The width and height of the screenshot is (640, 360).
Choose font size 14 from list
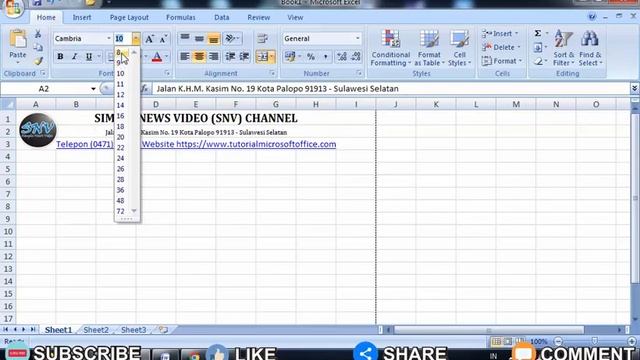coord(120,105)
